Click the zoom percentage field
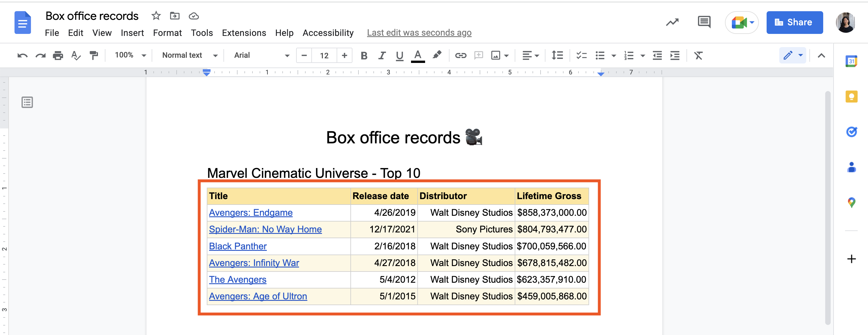868x335 pixels. click(122, 55)
